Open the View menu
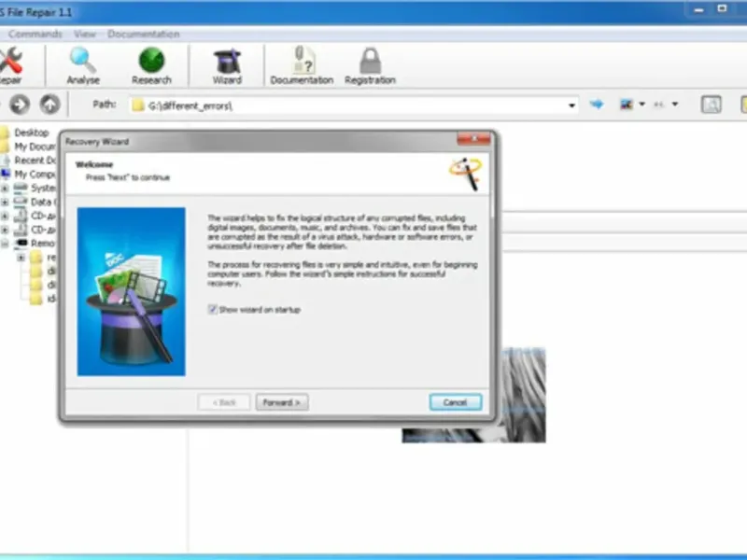The width and height of the screenshot is (747, 560). click(85, 34)
